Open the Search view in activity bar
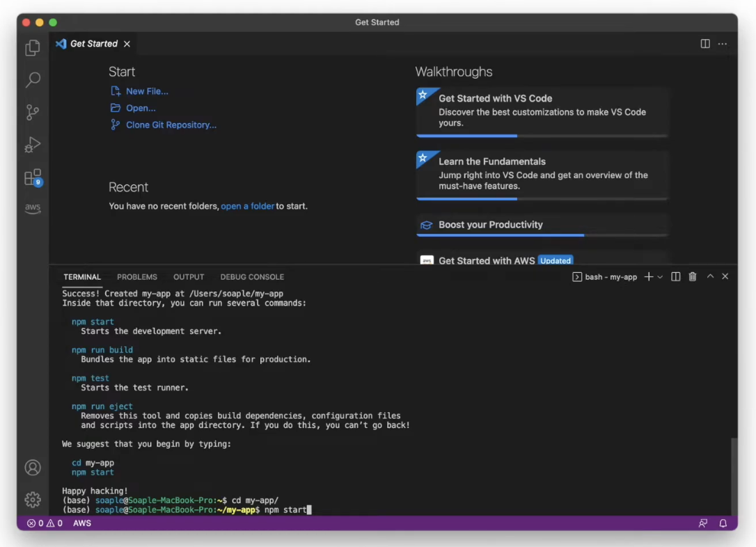Viewport: 756px width, 547px height. (33, 79)
